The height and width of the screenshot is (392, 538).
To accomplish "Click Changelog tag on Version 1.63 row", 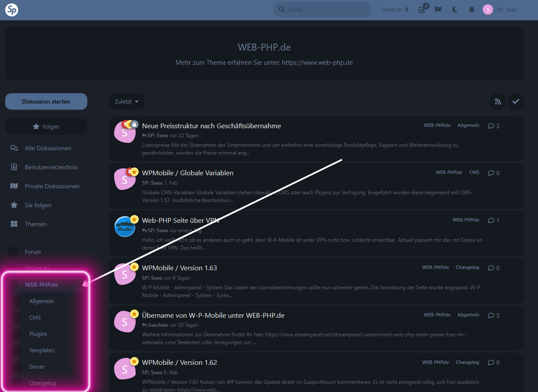I will coord(468,267).
